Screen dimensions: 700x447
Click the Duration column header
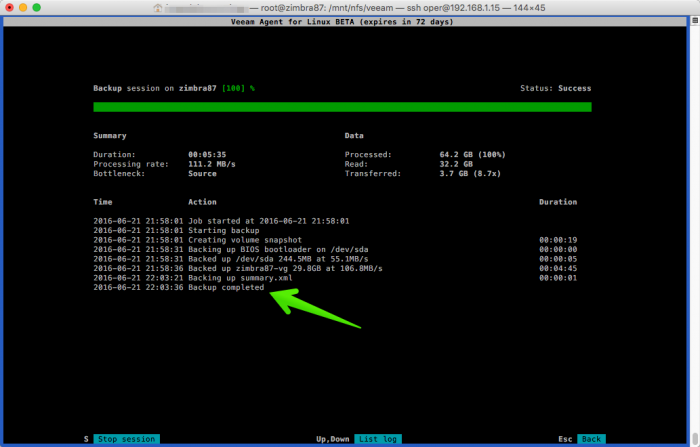558,202
